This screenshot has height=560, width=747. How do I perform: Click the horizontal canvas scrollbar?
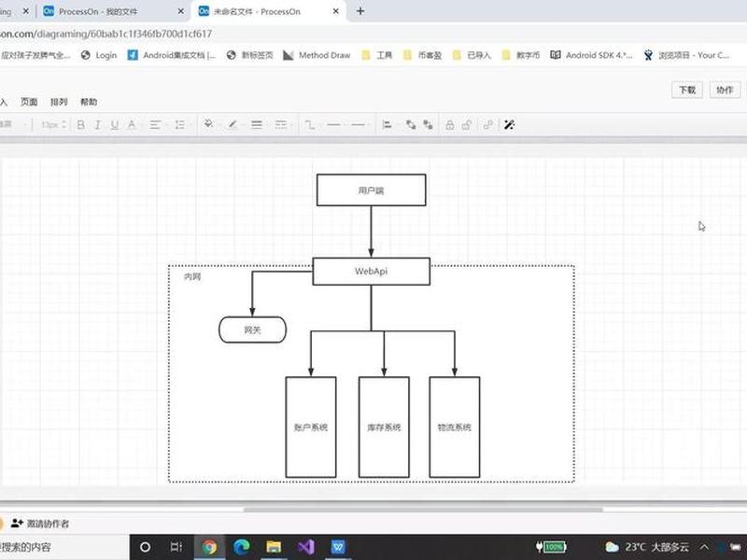423,510
